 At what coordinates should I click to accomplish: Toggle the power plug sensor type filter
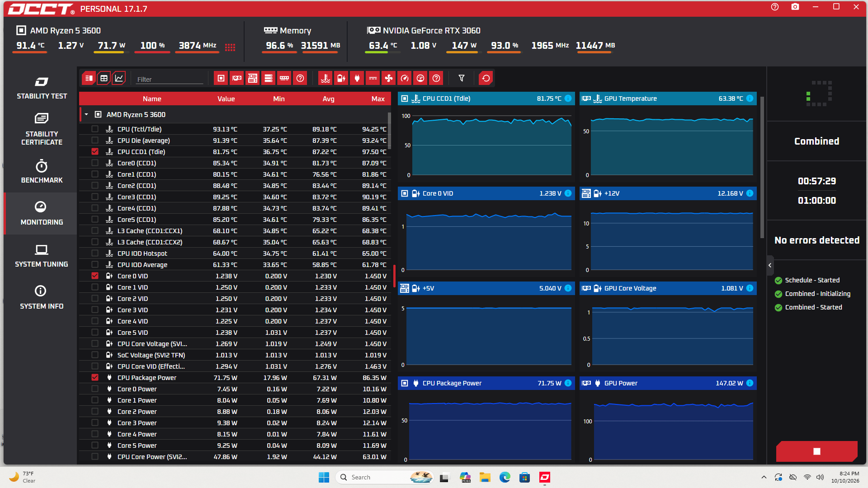pos(357,79)
